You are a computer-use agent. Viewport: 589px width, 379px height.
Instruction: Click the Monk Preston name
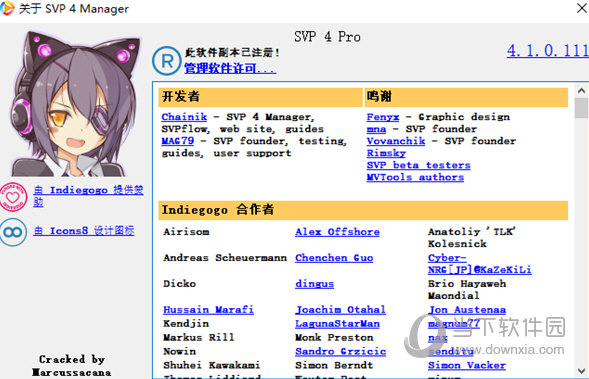click(x=334, y=337)
